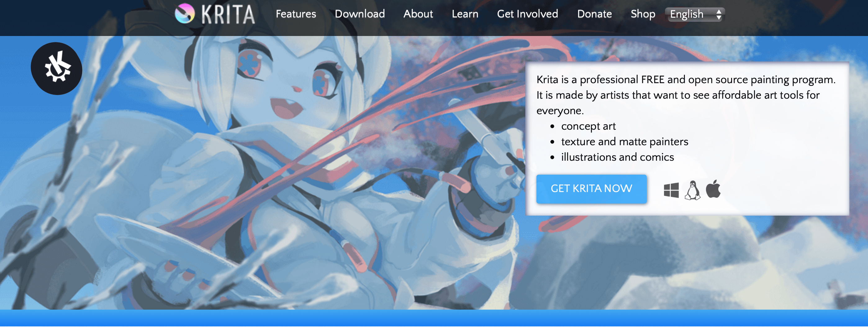Click the Windows platform icon
868x327 pixels.
(x=671, y=190)
